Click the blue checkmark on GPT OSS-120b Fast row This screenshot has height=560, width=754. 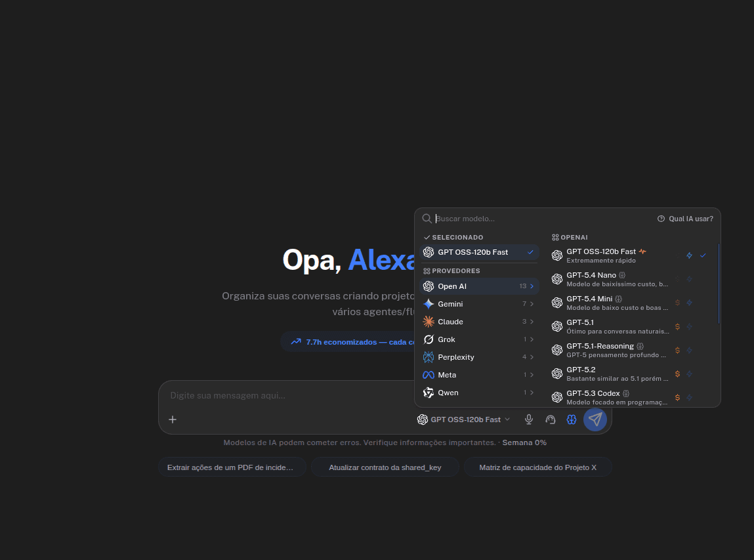pos(703,255)
